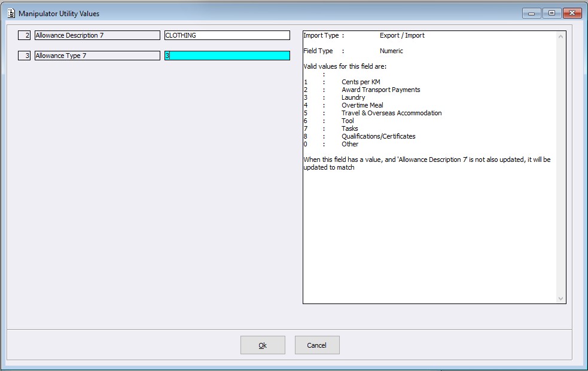588x371 pixels.
Task: Minimize the Manipulator Utility Values window
Action: (x=531, y=13)
